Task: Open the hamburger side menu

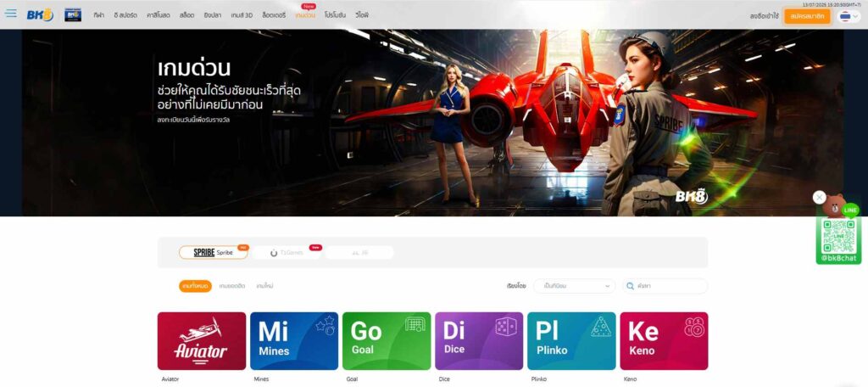Action: (x=10, y=14)
